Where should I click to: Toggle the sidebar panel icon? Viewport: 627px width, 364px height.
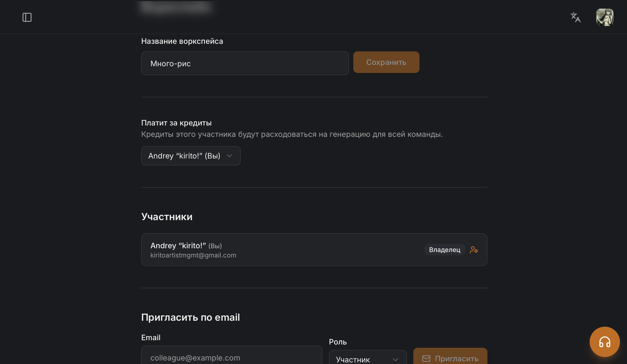[x=27, y=17]
